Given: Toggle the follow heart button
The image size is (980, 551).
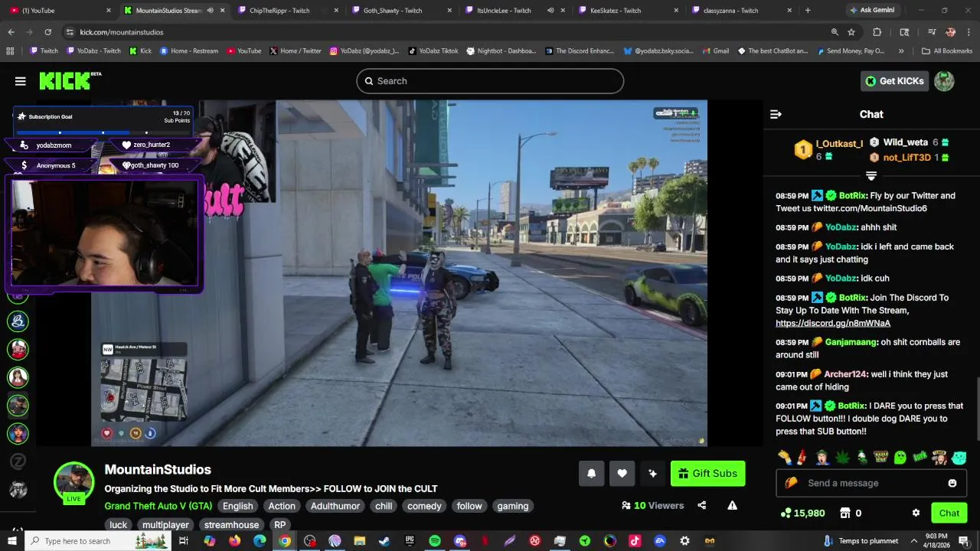Looking at the screenshot, I should coord(622,473).
